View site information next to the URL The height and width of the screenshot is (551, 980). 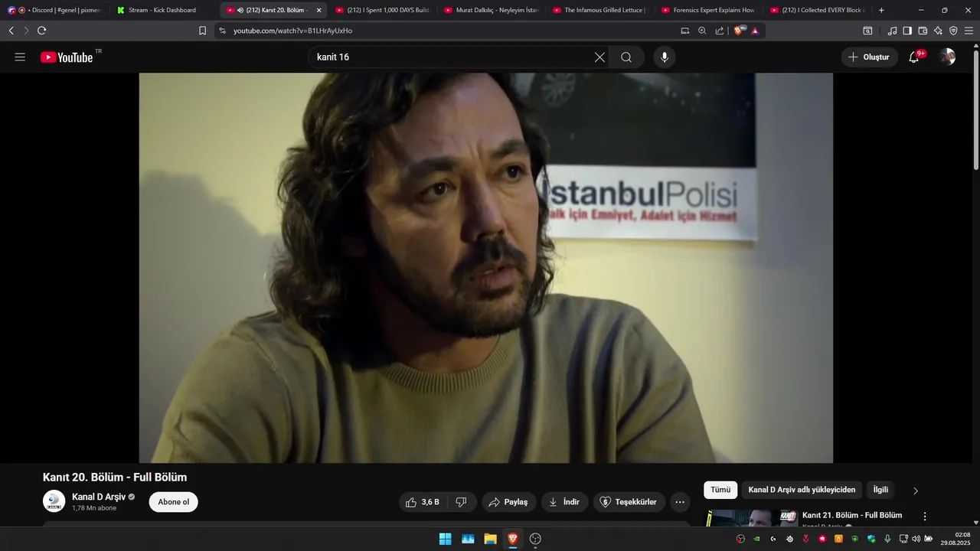[222, 31]
